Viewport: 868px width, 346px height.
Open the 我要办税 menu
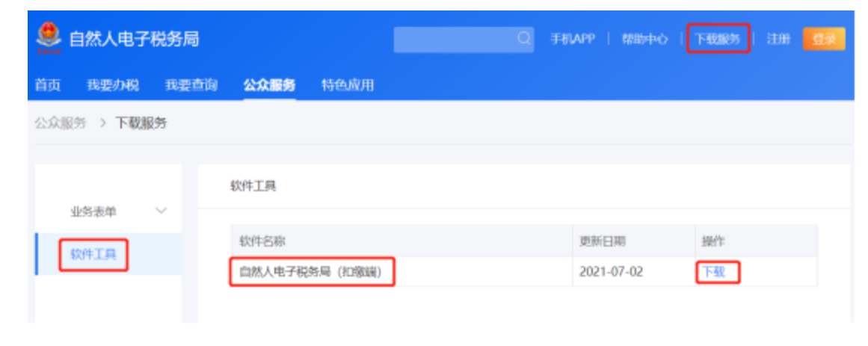tap(113, 85)
